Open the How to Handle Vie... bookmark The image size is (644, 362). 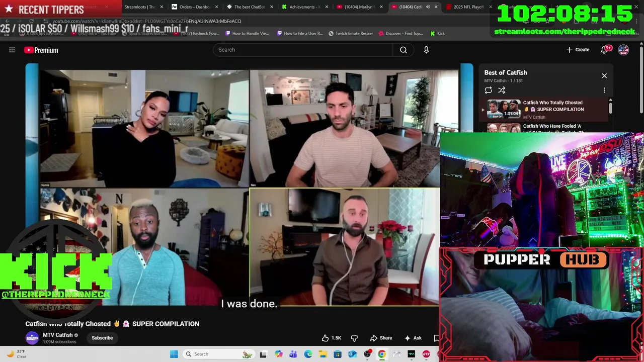[247, 34]
